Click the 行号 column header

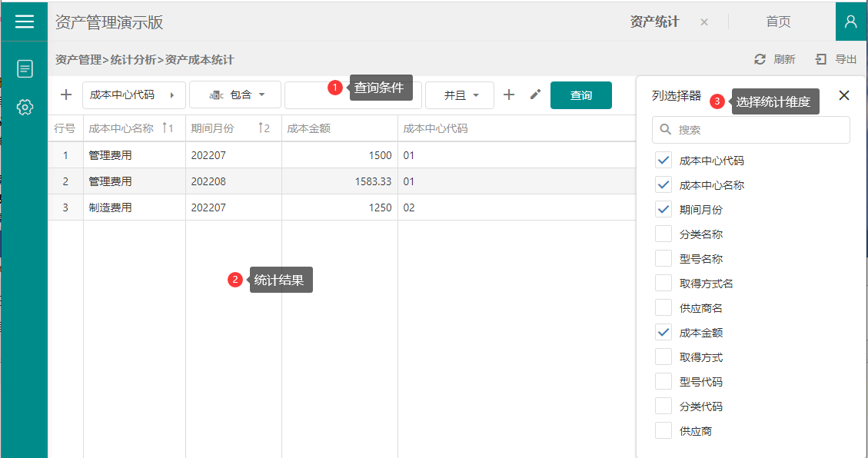tap(65, 128)
